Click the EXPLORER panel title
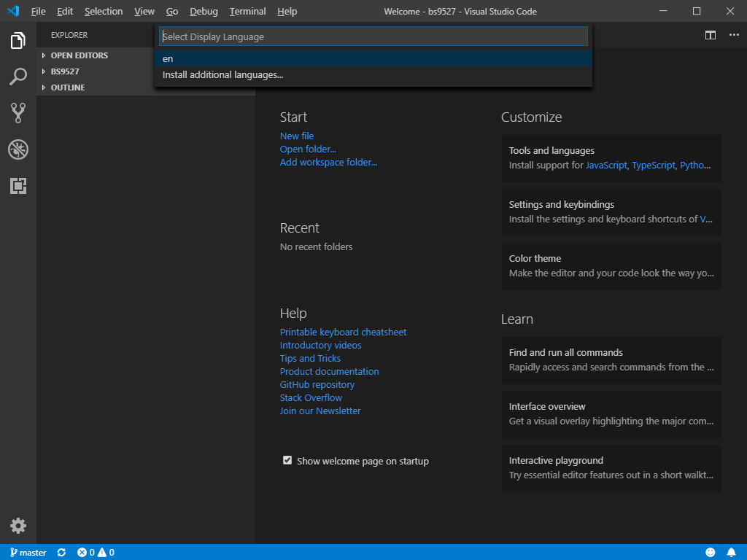The image size is (747, 560). [69, 35]
